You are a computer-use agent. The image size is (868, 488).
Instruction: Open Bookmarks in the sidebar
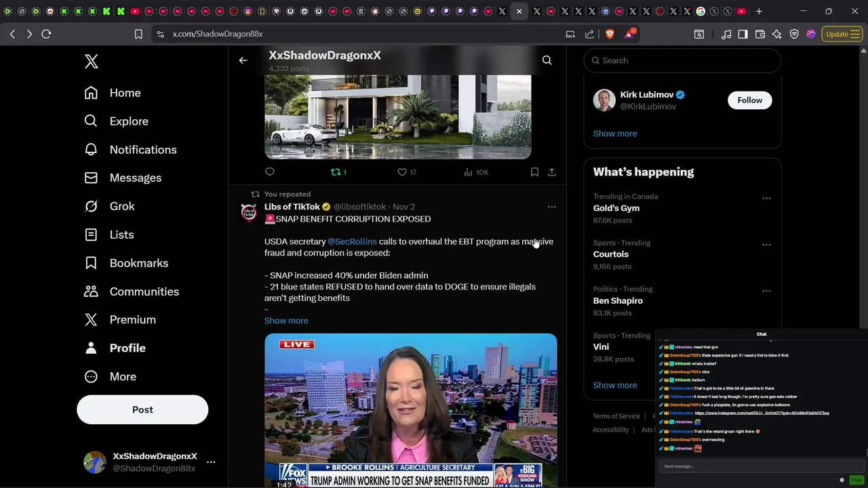[126, 263]
